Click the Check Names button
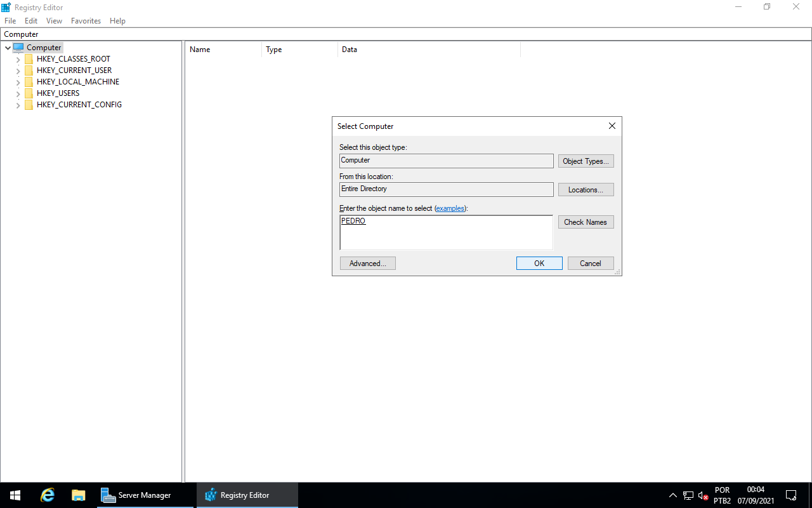Image resolution: width=812 pixels, height=508 pixels. [x=586, y=222]
